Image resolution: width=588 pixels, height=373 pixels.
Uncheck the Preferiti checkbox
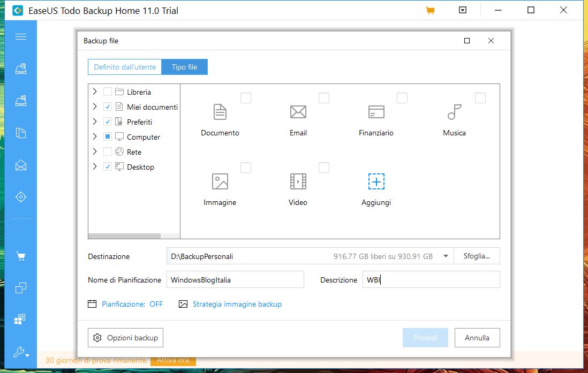click(107, 122)
